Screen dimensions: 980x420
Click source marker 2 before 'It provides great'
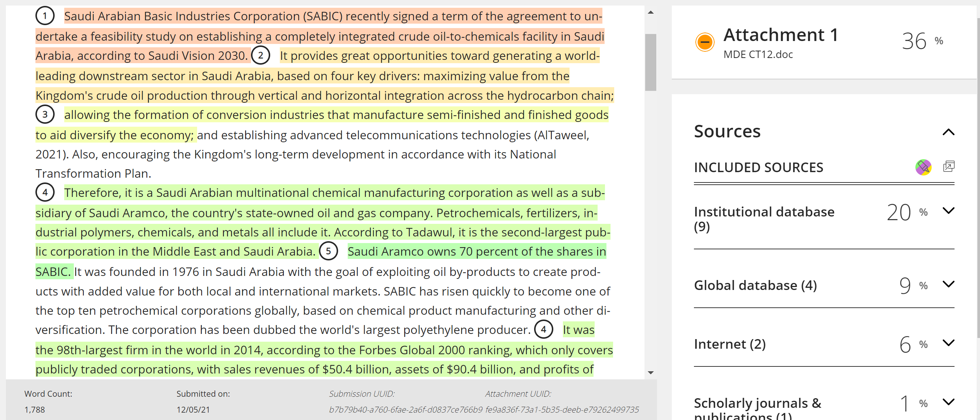[x=261, y=56]
